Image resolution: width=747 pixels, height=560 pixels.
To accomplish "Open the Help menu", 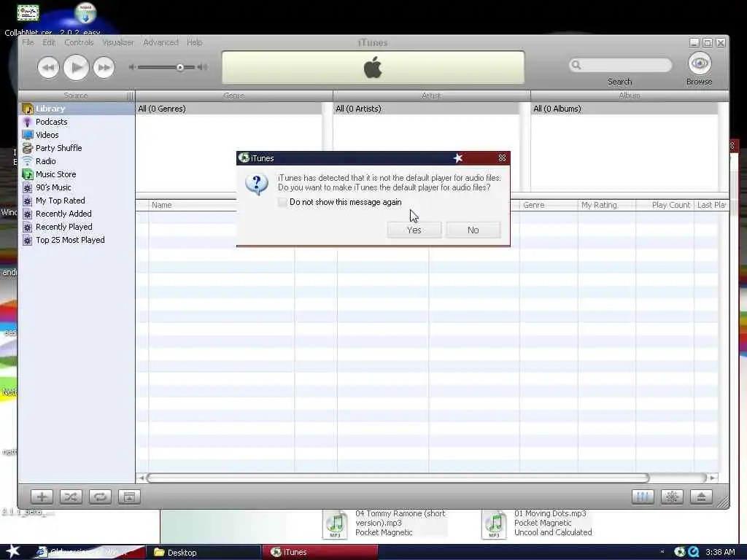I will click(x=194, y=42).
